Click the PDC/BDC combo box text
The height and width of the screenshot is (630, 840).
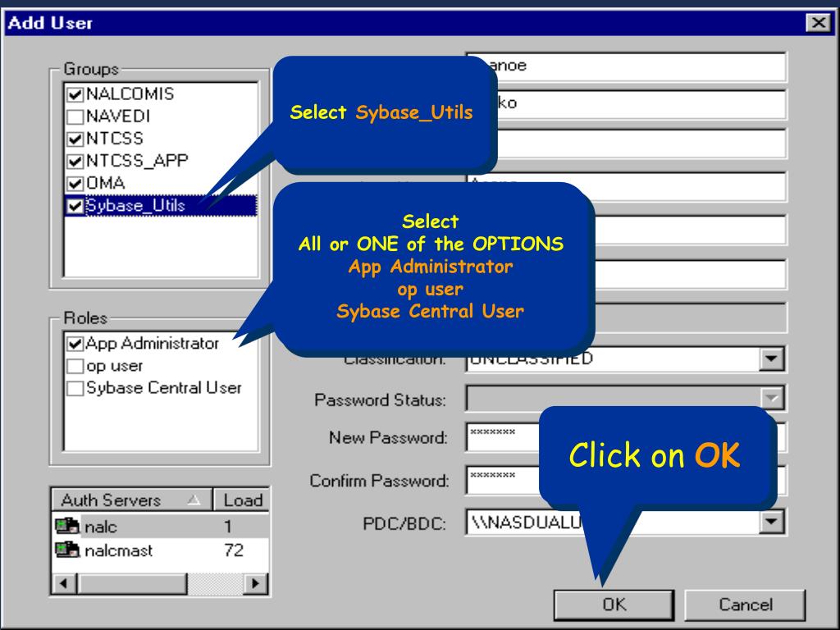526,522
